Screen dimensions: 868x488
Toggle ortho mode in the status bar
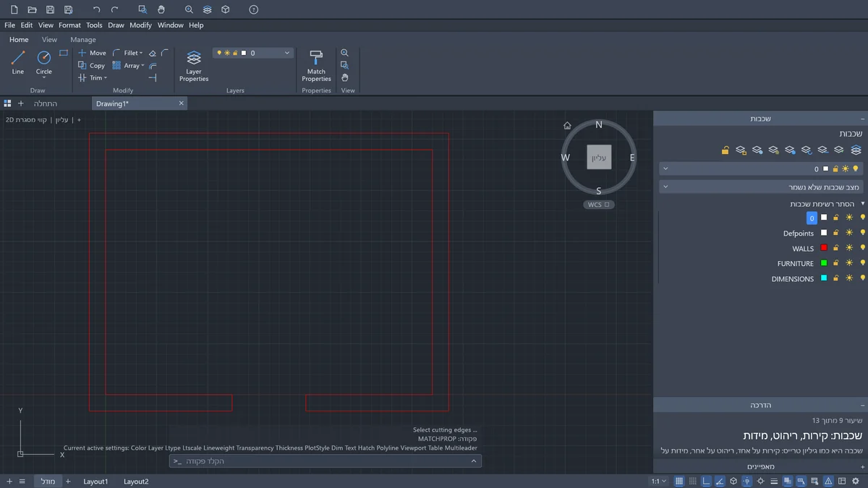(707, 481)
